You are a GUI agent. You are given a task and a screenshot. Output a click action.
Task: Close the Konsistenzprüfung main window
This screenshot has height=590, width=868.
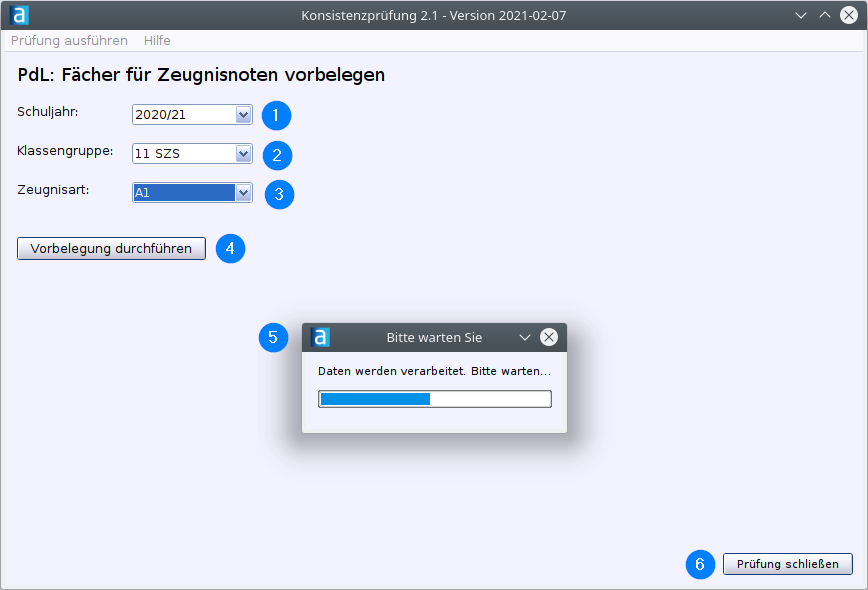[x=849, y=15]
